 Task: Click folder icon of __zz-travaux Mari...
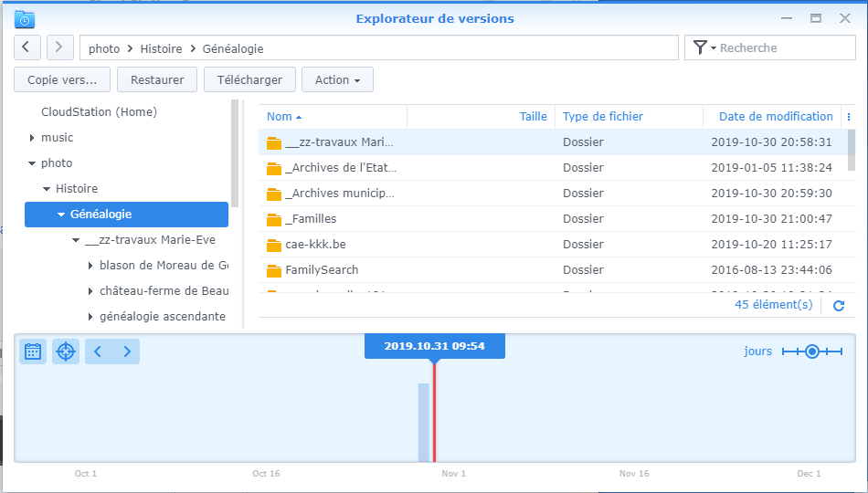point(274,142)
